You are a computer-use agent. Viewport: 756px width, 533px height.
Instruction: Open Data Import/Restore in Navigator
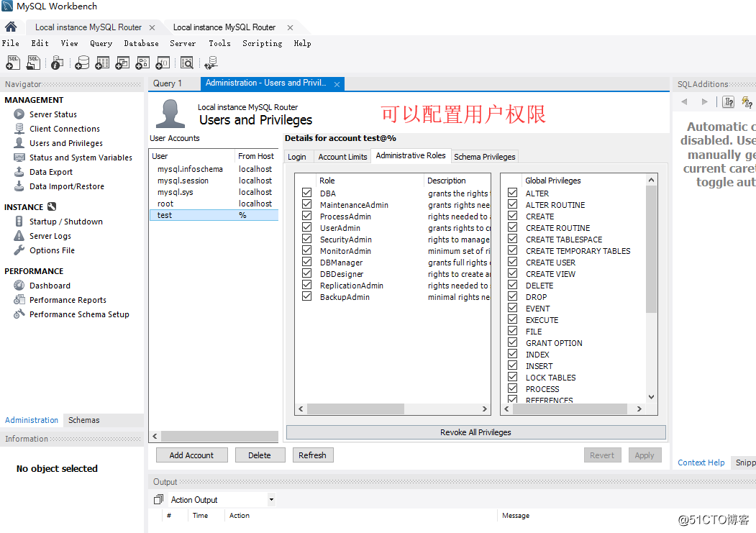[x=66, y=186]
